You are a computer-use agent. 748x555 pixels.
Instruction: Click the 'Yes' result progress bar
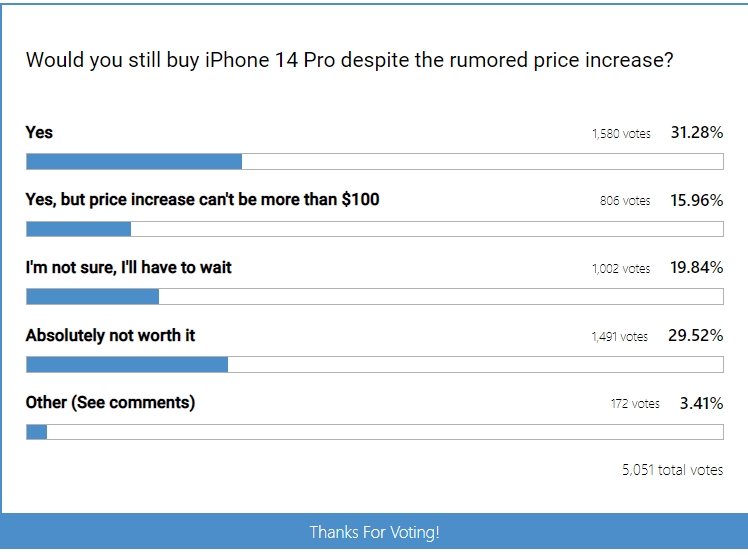coord(374,161)
